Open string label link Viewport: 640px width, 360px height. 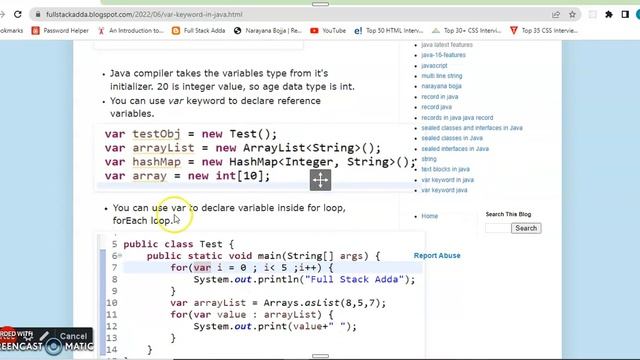429,159
